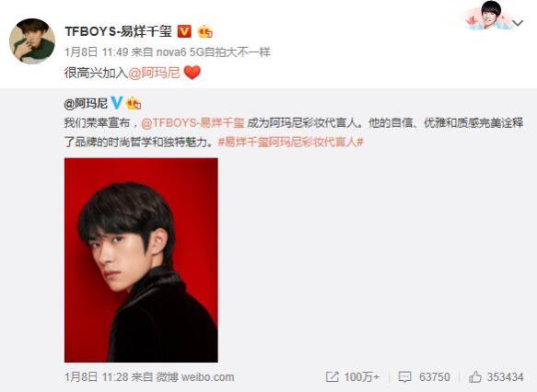Click the cartoon avatar card decoration
Viewport: 537px width, 392px height.
pos(489,16)
